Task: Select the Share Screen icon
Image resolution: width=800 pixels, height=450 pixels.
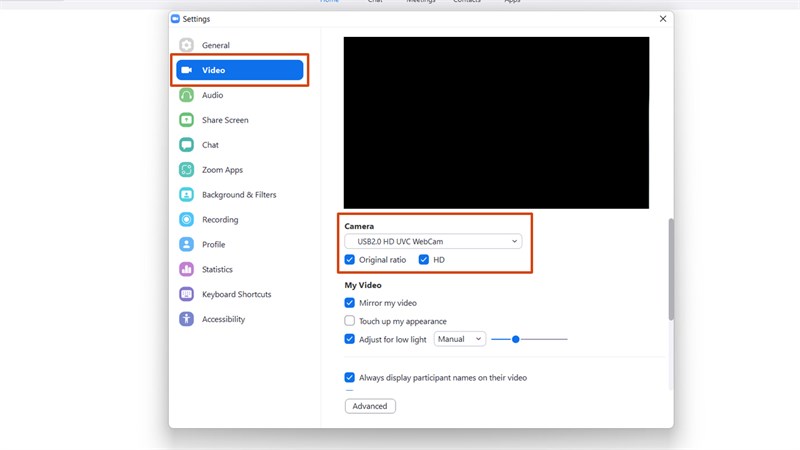Action: [x=186, y=120]
